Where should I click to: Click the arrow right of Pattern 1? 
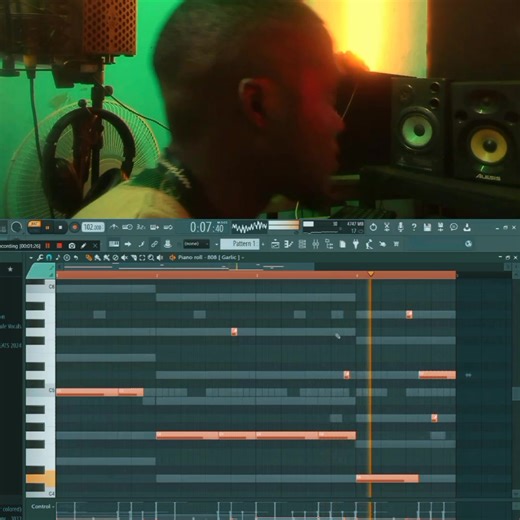pos(263,245)
